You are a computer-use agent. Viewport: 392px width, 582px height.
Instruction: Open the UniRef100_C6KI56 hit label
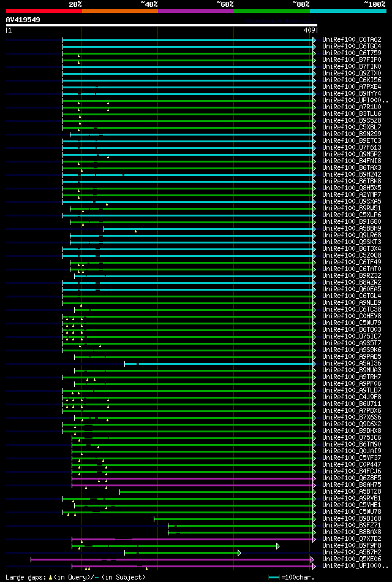[x=352, y=80]
